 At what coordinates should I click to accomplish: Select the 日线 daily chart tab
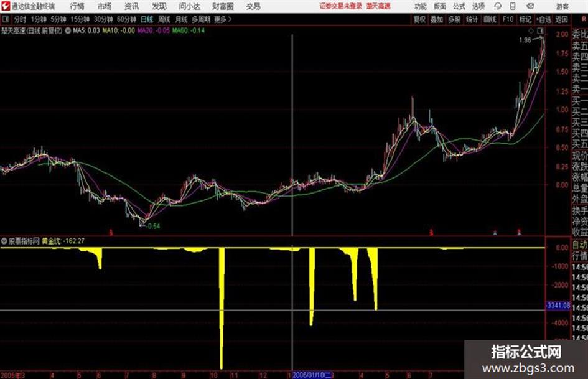(x=147, y=19)
